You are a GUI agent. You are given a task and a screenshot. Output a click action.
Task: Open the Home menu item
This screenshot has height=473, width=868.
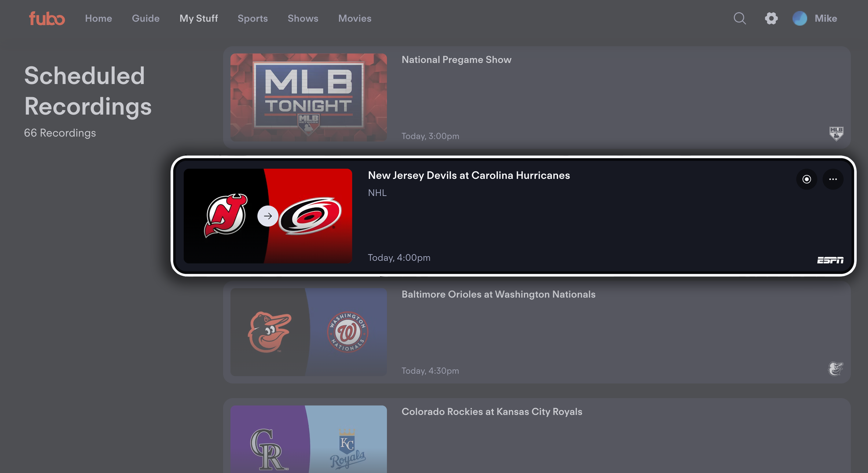coord(98,18)
